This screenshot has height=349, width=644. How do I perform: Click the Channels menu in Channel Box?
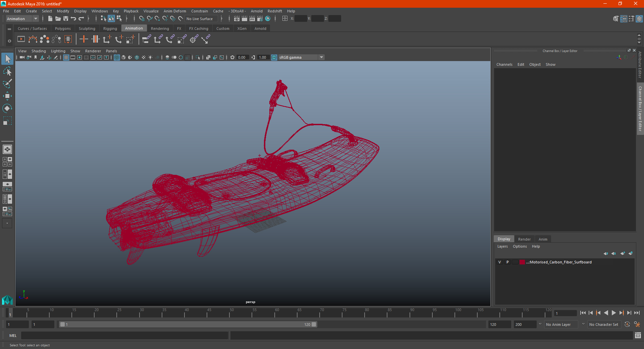coord(504,64)
